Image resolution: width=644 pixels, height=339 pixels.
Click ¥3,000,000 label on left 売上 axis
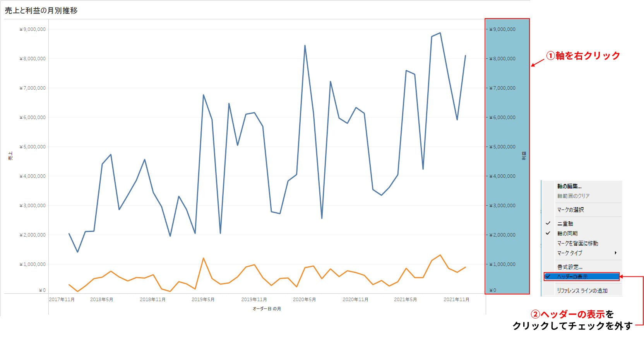pos(33,206)
